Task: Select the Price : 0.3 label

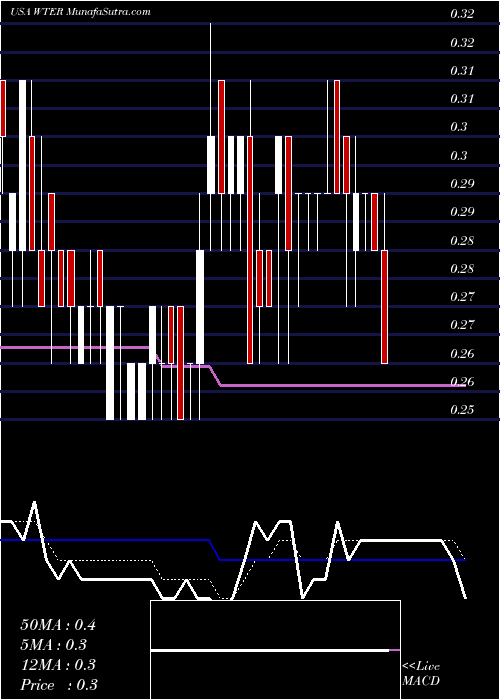Action: coord(59,685)
